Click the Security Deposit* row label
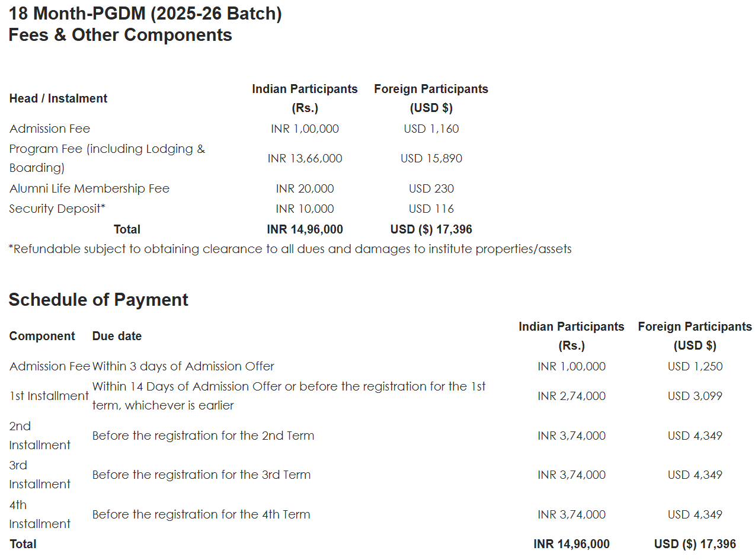This screenshot has width=755, height=560. (57, 209)
